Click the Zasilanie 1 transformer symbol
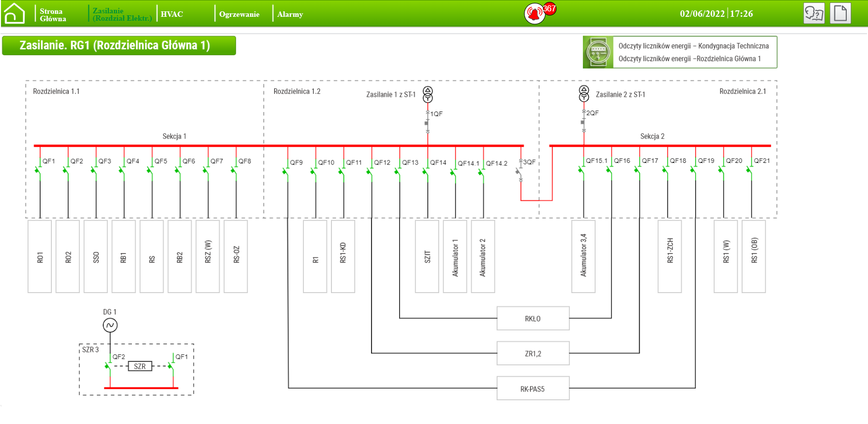 [x=428, y=94]
